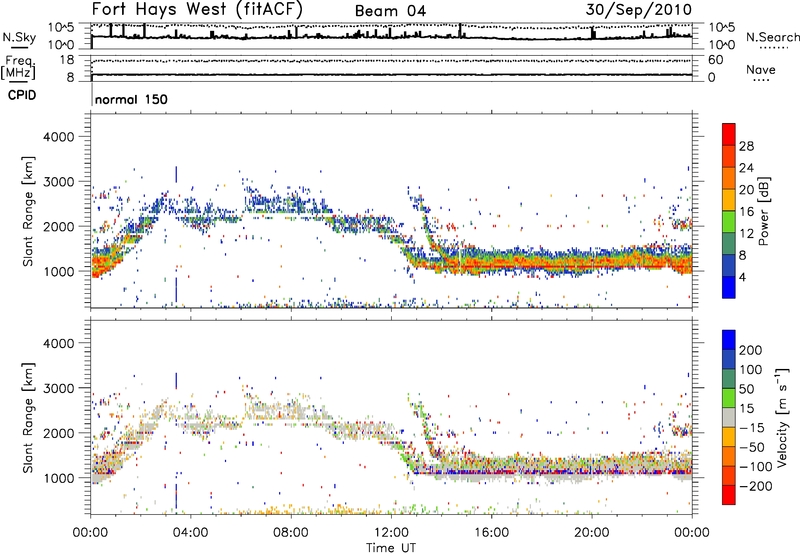Click the '100' label on Velocity colorbar
The image size is (800, 554).
click(x=751, y=369)
